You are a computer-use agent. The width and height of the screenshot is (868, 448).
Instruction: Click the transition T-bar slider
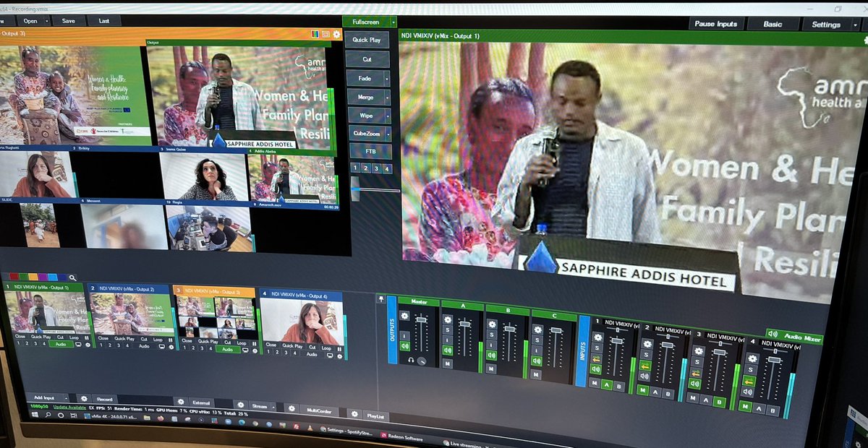pyautogui.click(x=354, y=189)
